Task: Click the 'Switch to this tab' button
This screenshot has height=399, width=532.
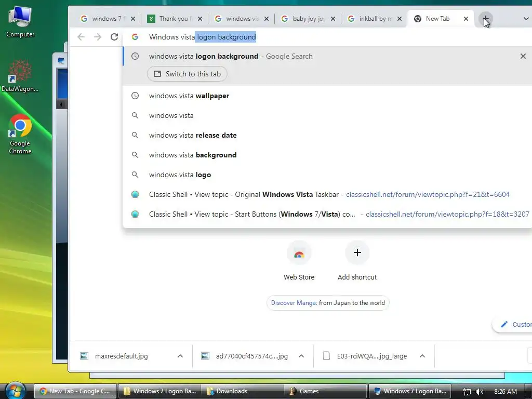Action: click(187, 74)
